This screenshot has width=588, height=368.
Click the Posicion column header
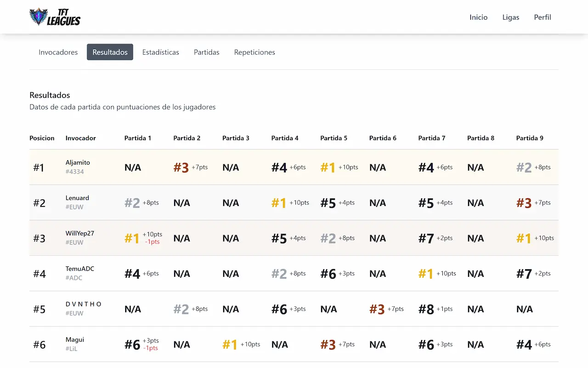pos(42,138)
